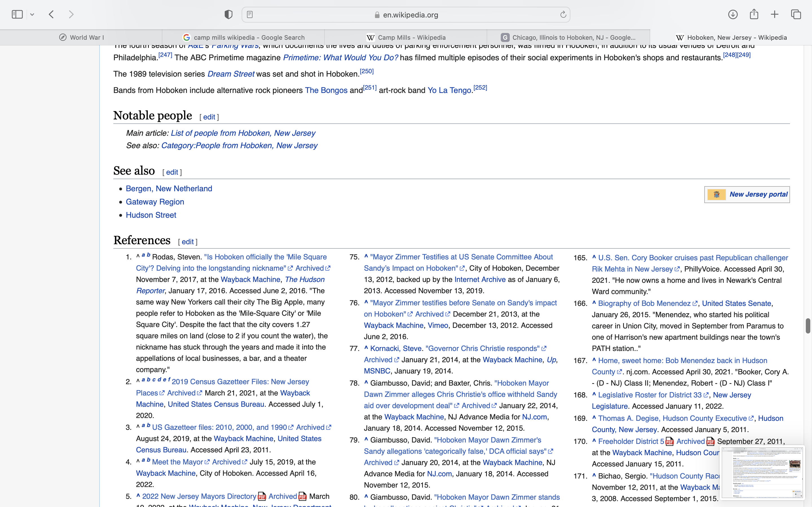Open the New Jersey portal link
This screenshot has height=507, width=812.
click(758, 194)
